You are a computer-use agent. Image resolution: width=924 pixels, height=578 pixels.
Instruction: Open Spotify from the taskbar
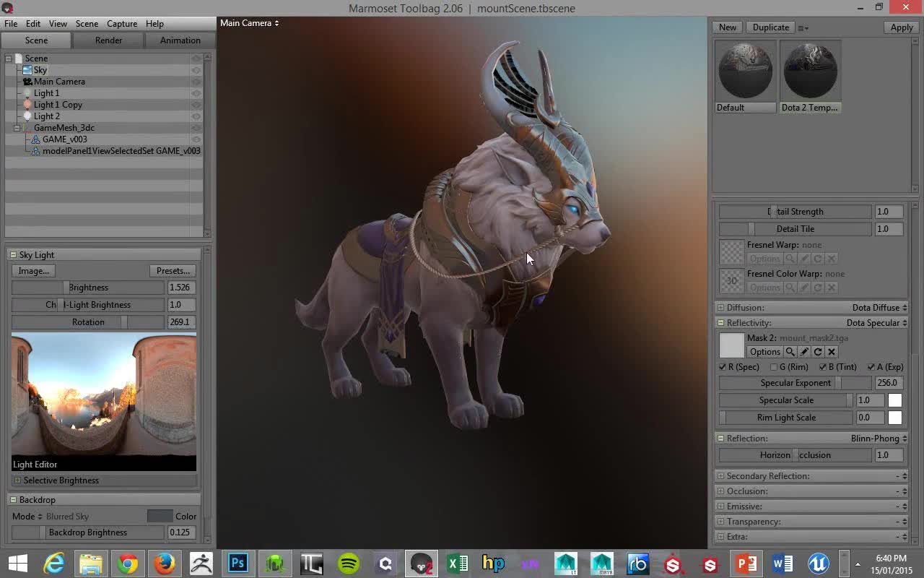349,563
